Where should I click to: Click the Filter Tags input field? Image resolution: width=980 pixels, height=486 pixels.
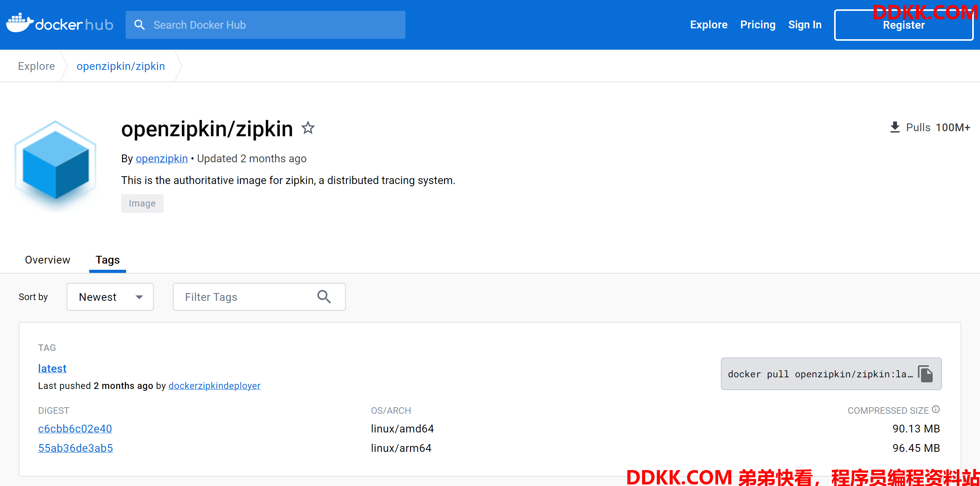(259, 297)
